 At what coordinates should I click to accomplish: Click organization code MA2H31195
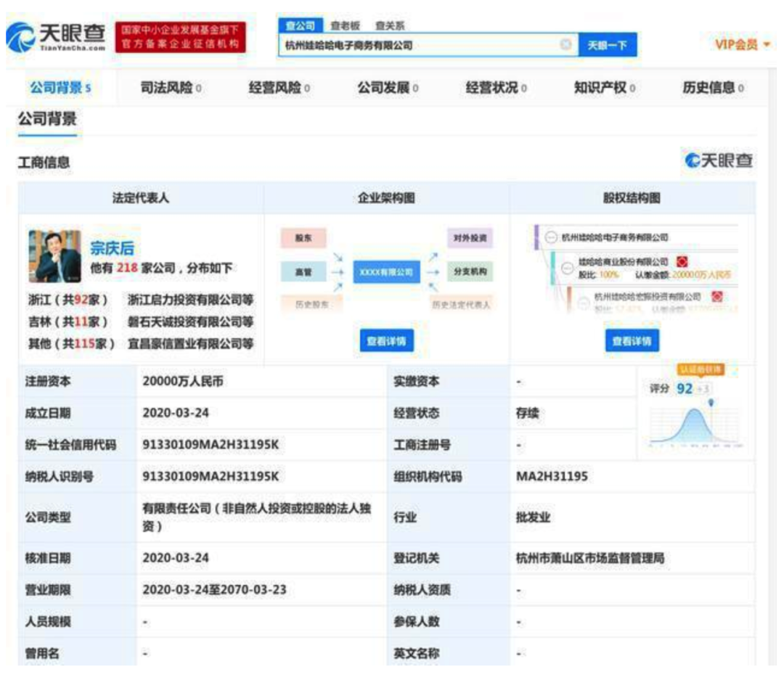pyautogui.click(x=552, y=477)
